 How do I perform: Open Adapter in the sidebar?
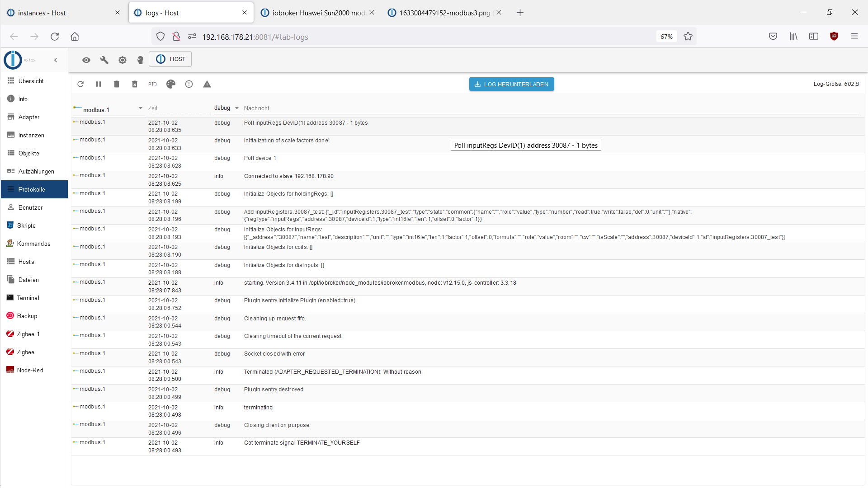34,117
